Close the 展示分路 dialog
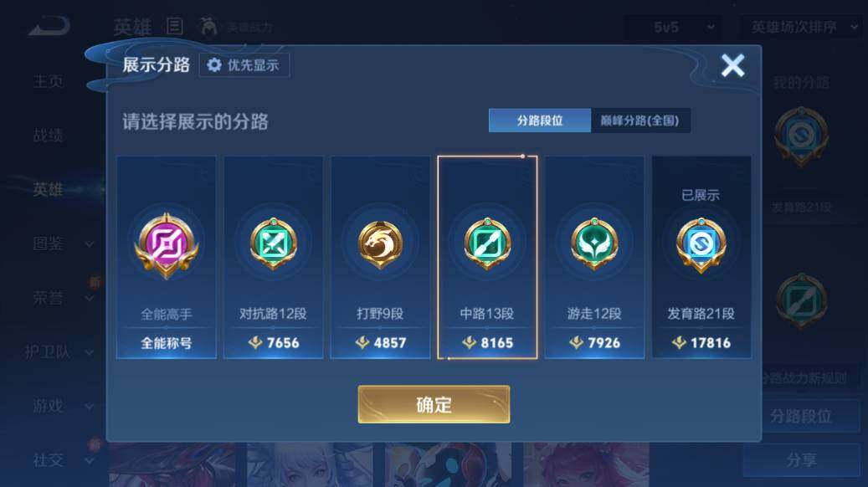 (x=732, y=65)
